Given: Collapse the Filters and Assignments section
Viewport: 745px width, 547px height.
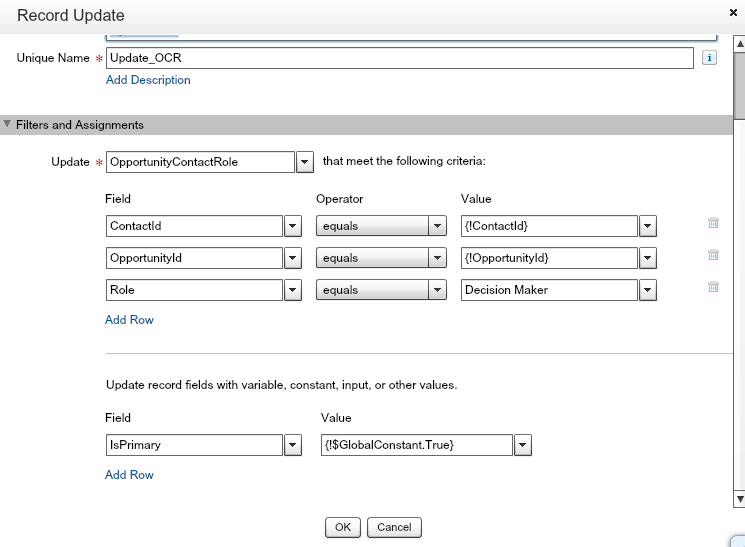Looking at the screenshot, I should coord(7,125).
